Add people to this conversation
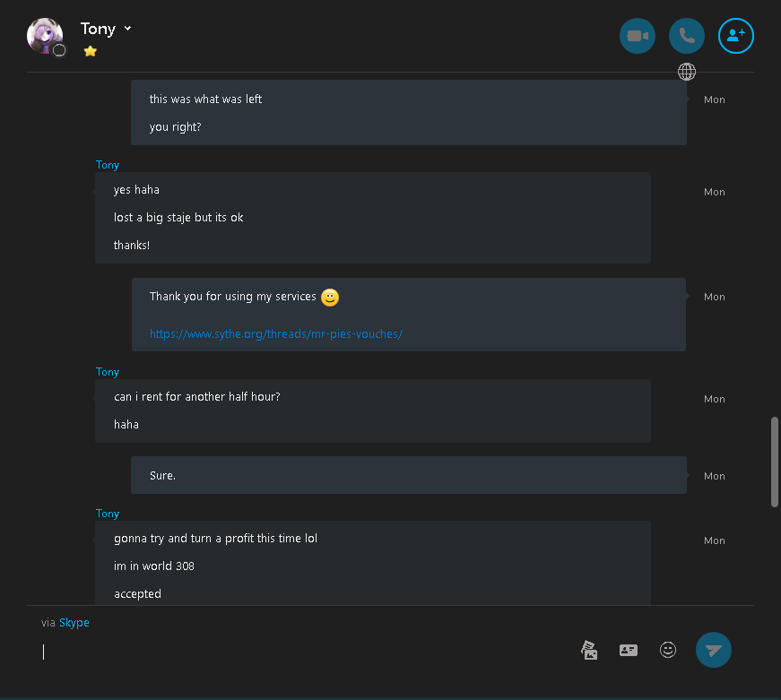 (735, 36)
